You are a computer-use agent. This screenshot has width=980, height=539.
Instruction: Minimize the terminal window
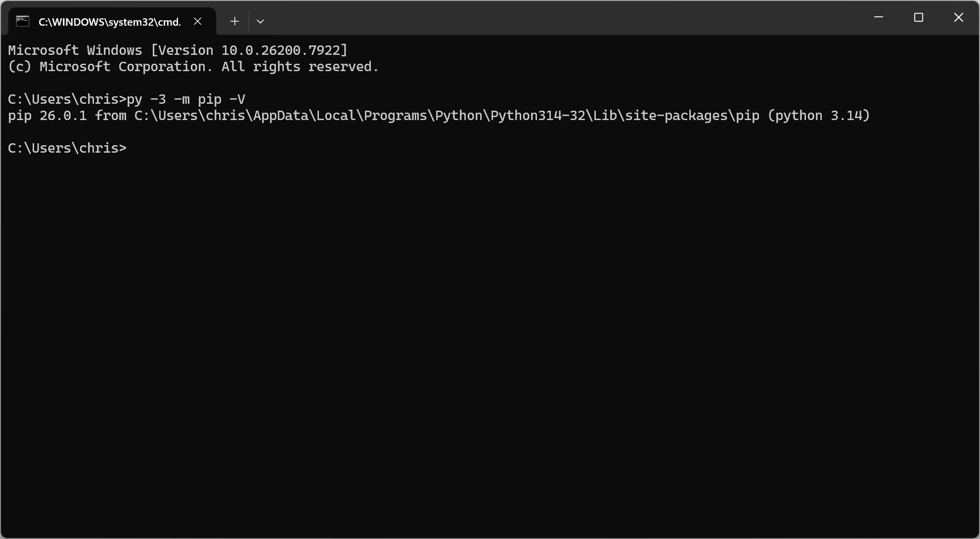tap(879, 17)
